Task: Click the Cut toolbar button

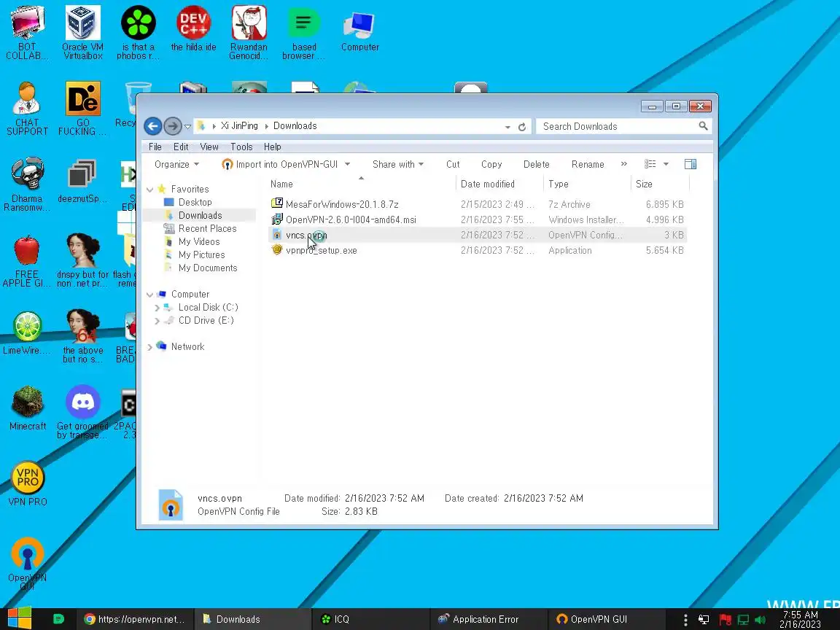Action: click(453, 165)
